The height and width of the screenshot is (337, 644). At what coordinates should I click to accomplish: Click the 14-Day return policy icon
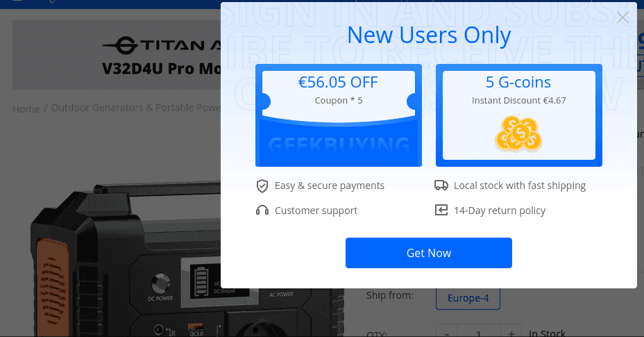click(441, 211)
